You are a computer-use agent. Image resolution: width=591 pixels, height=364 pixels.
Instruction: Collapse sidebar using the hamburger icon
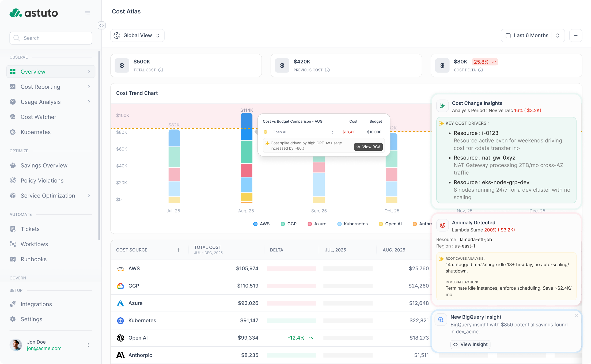pyautogui.click(x=87, y=13)
